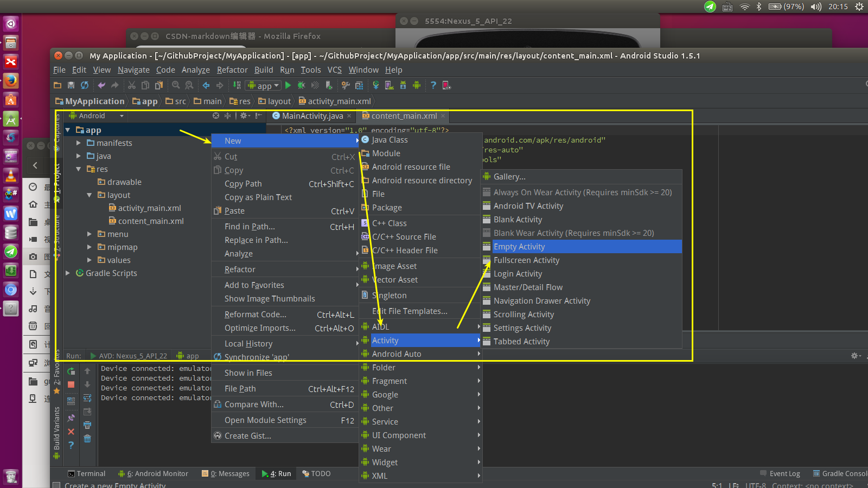Click the blue Help question mark toolbar icon
Viewport: 868px width, 488px height.
pos(433,85)
